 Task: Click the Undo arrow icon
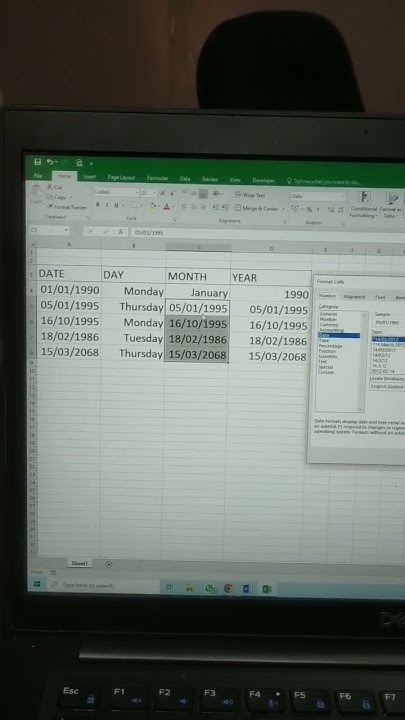pos(49,162)
